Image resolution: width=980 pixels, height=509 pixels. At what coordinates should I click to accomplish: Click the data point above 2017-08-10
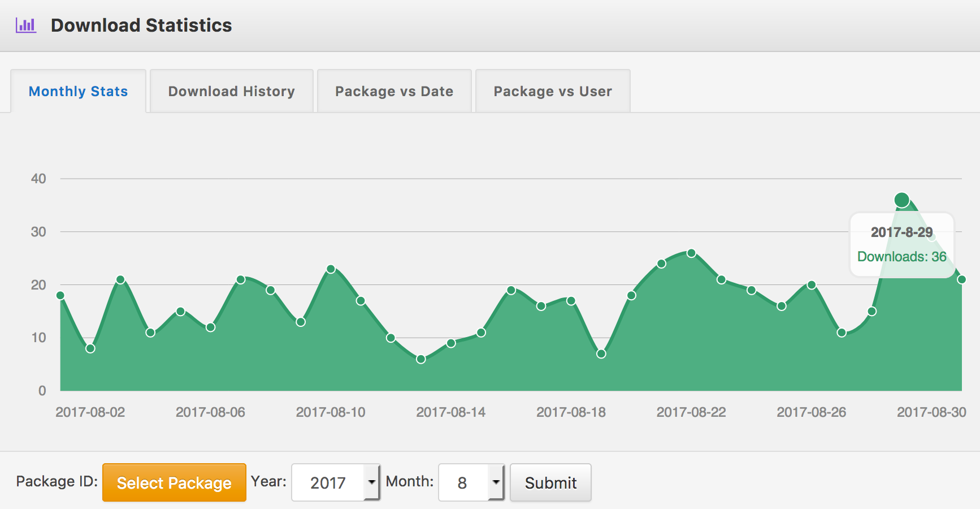tap(331, 270)
